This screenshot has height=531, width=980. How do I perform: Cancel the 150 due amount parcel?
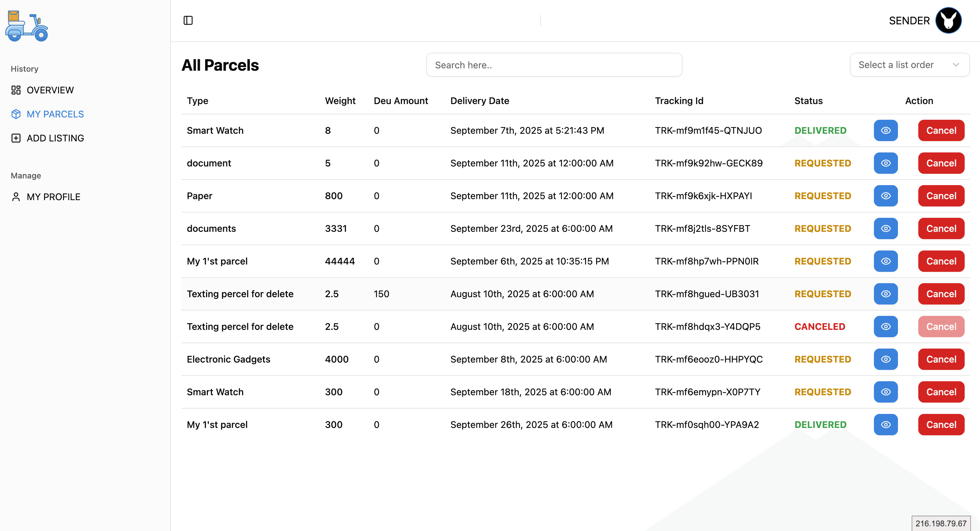tap(941, 294)
